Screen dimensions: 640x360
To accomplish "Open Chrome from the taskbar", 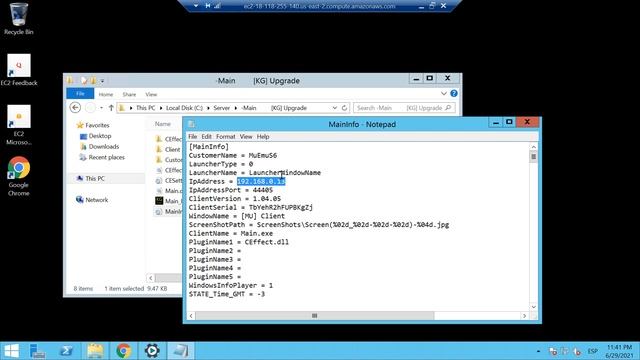I will 124,351.
